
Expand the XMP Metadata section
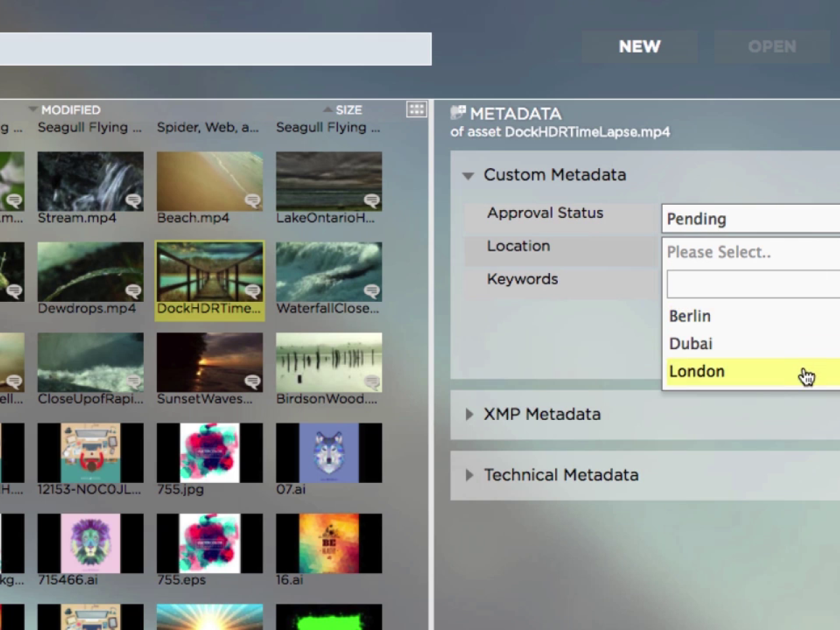[x=469, y=414]
